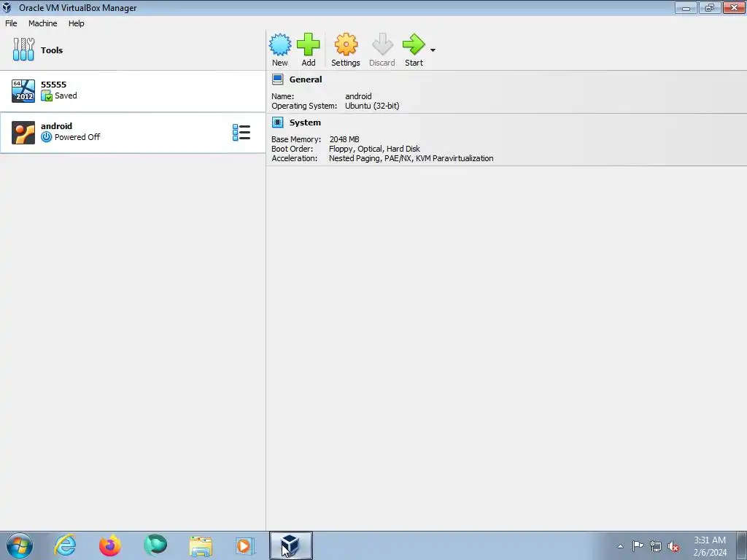Click the Show desktop strip
Image resolution: width=747 pixels, height=560 pixels.
point(742,545)
